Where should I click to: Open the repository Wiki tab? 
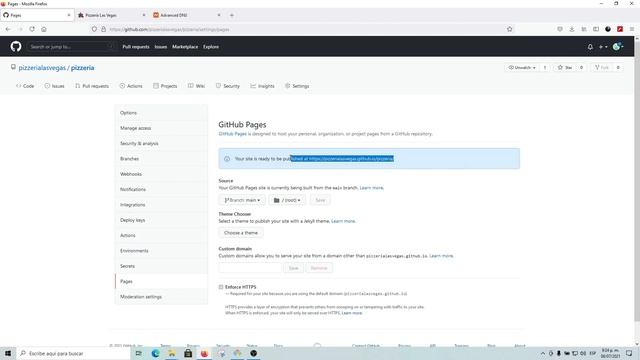(196, 86)
